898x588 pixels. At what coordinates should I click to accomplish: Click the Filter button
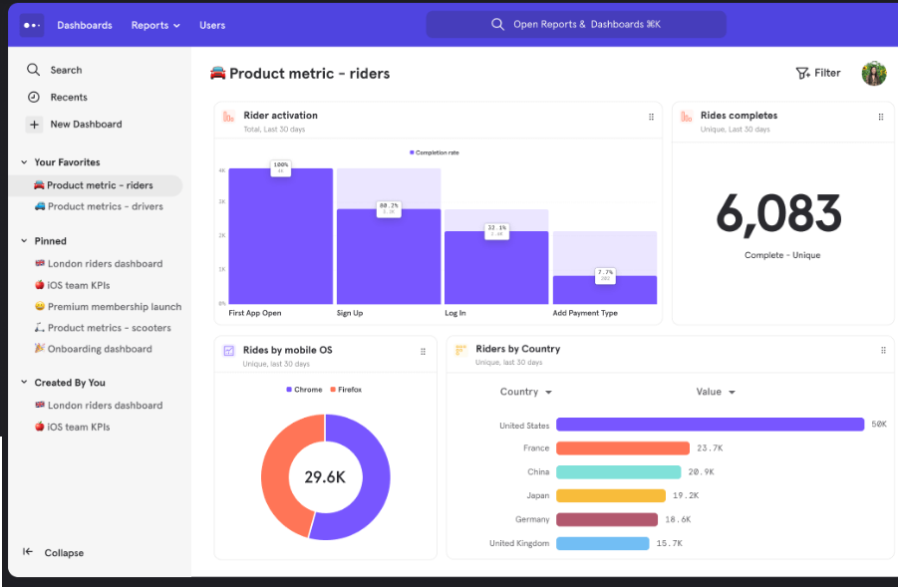(x=818, y=74)
